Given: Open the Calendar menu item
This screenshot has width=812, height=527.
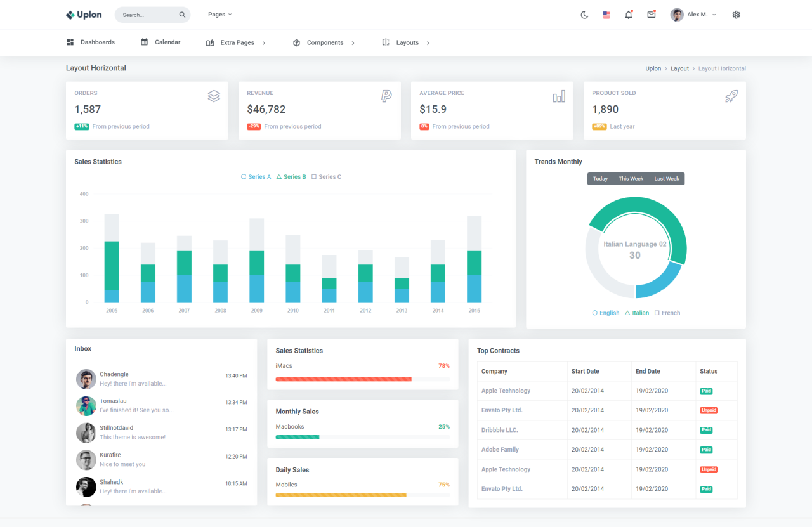Looking at the screenshot, I should click(161, 42).
